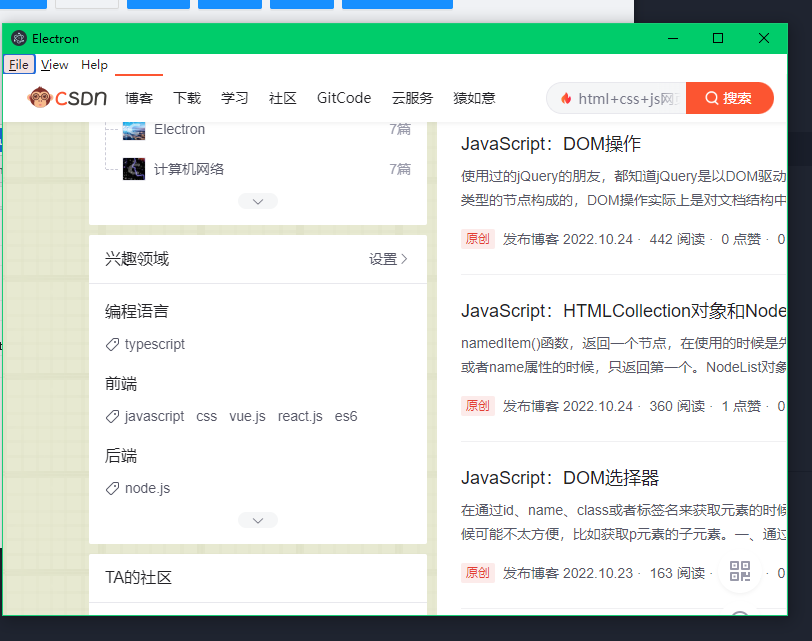Viewport: 812px width, 641px height.
Task: Click 1 点赞 on HTMLCollection article
Action: point(742,406)
